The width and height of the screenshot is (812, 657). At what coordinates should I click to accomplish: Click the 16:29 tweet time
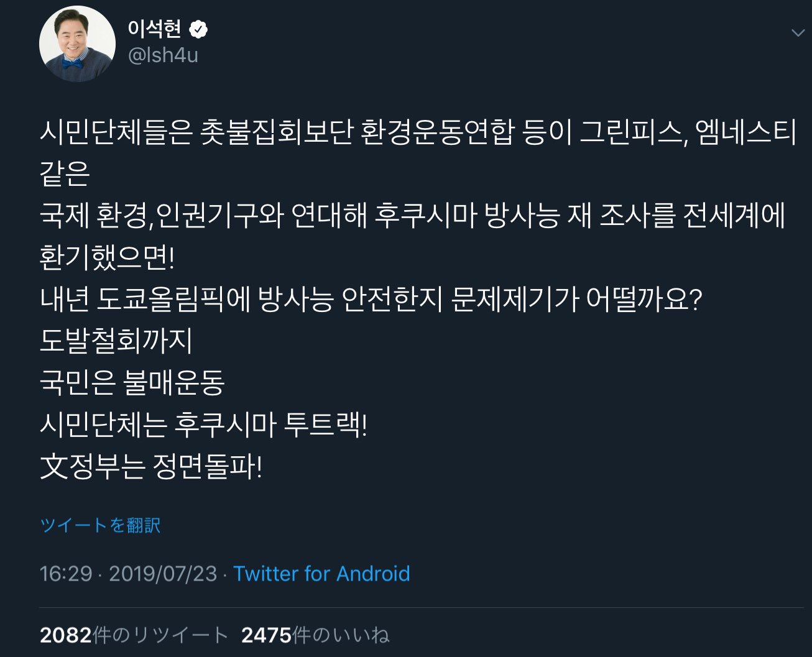pyautogui.click(x=66, y=573)
